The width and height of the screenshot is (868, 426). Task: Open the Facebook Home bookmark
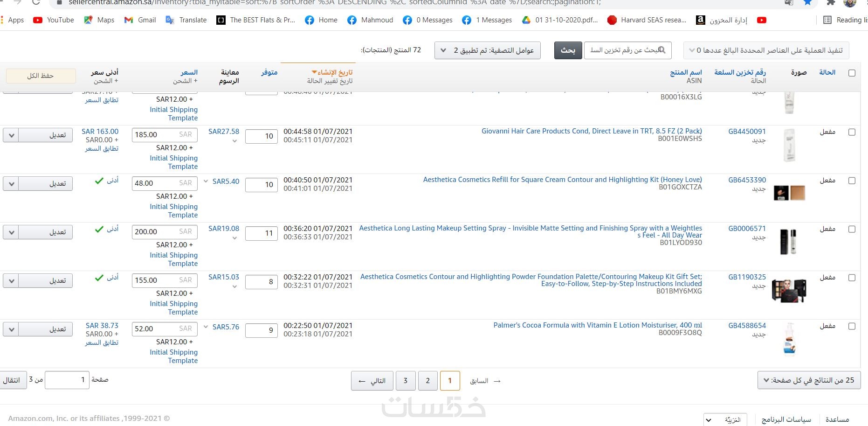pos(321,20)
